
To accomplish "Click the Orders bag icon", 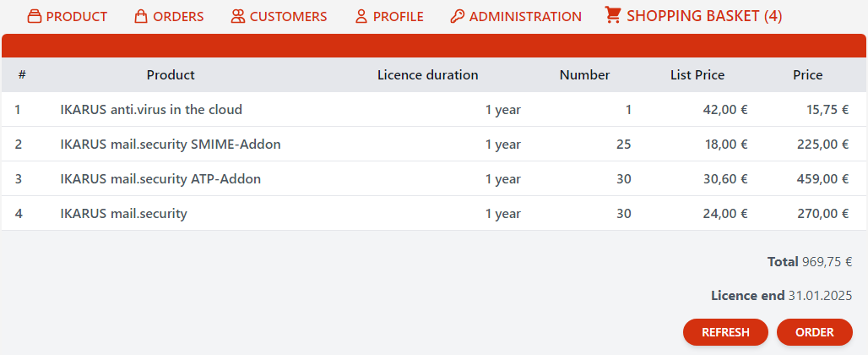I will pyautogui.click(x=141, y=17).
